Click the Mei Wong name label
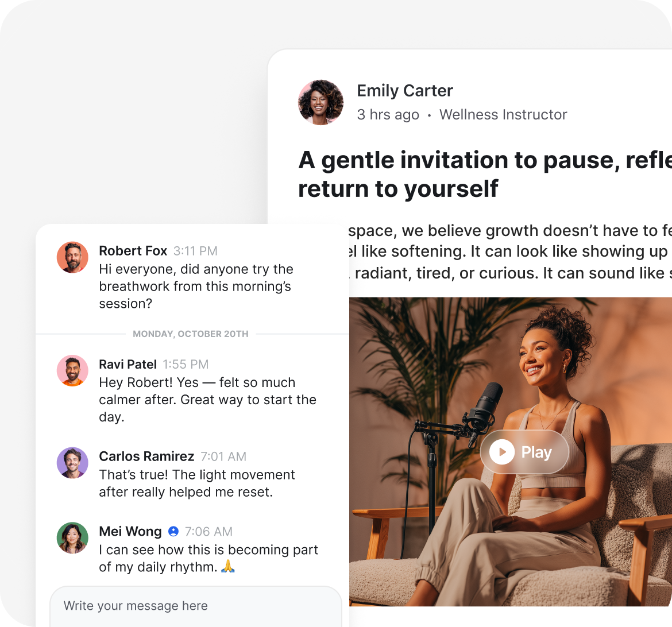672x627 pixels. 130,532
